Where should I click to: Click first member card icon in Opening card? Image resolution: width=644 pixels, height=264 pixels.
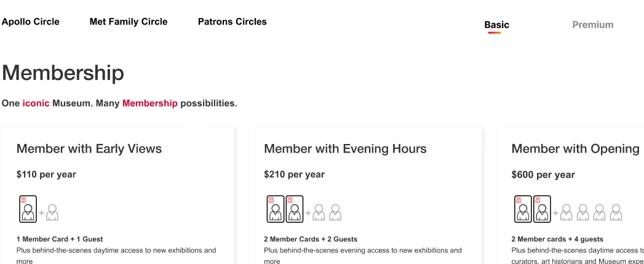point(523,209)
